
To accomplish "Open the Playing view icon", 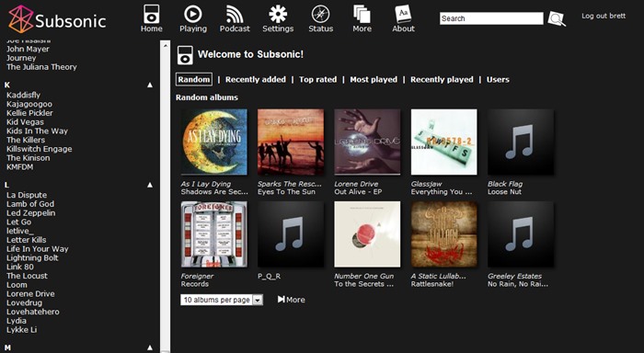I will click(x=192, y=15).
